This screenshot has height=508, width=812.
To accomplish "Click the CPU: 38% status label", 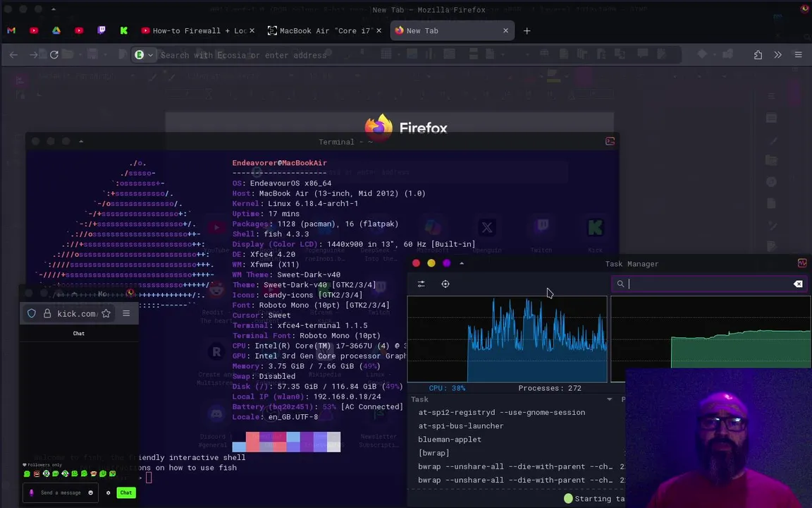I will [447, 388].
